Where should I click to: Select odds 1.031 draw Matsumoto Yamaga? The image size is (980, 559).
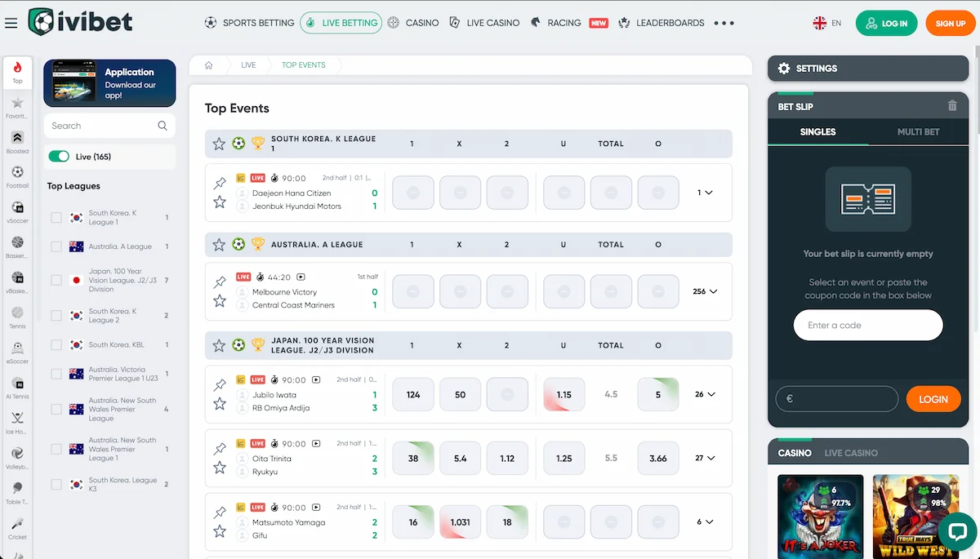pos(460,522)
